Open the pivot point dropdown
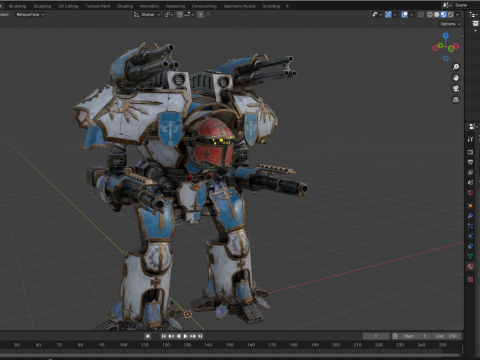The width and height of the screenshot is (480, 360). [169, 15]
